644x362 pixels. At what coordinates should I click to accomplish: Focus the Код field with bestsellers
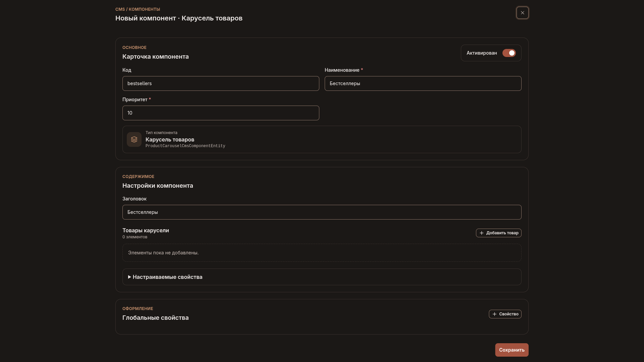tap(221, 84)
